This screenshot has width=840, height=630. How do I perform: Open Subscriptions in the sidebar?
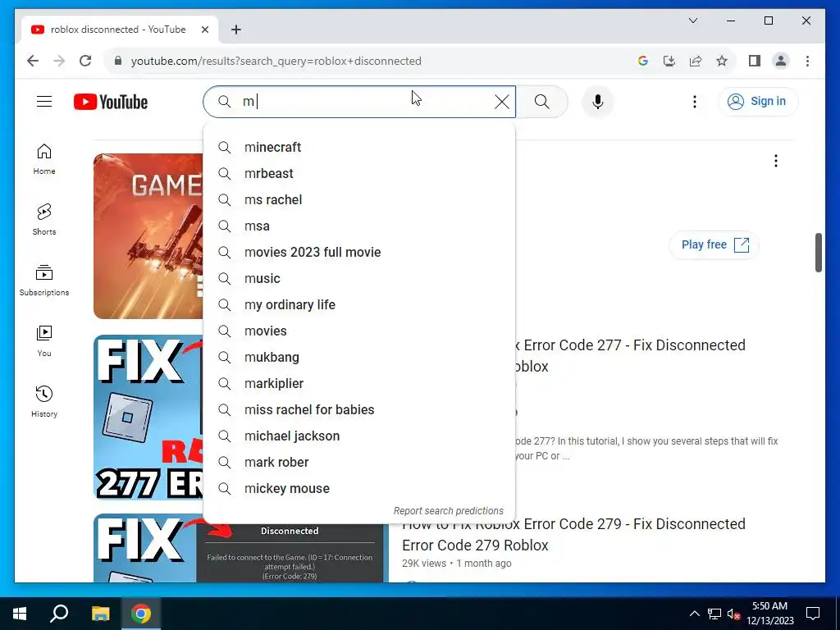click(x=44, y=281)
